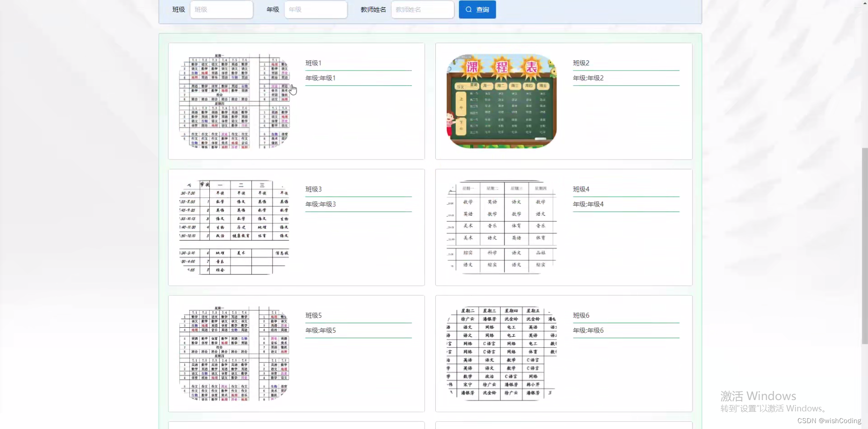Select the 班级3 card title

pos(313,189)
